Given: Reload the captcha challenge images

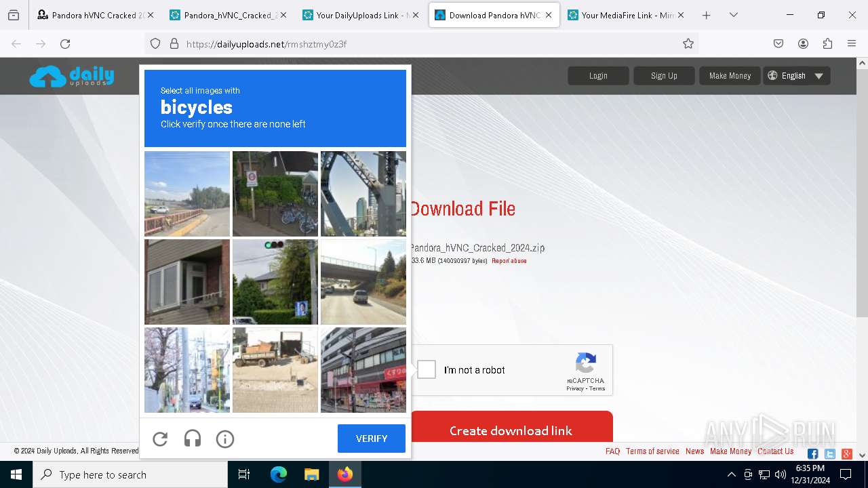Looking at the screenshot, I should point(160,439).
